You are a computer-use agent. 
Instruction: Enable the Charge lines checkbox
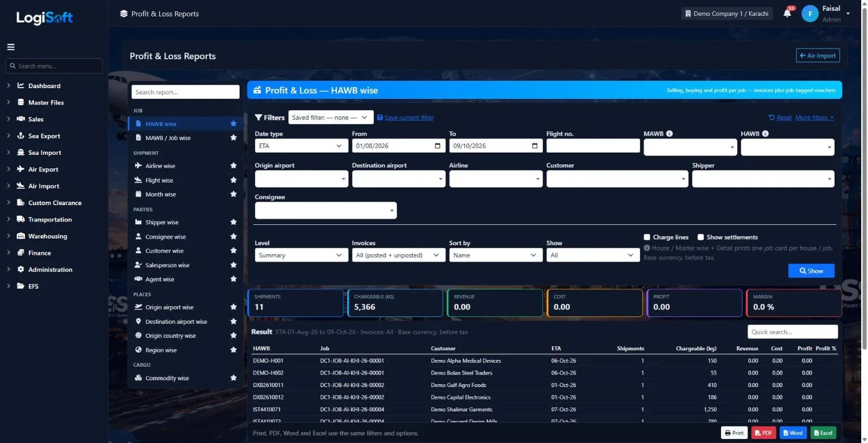click(647, 237)
